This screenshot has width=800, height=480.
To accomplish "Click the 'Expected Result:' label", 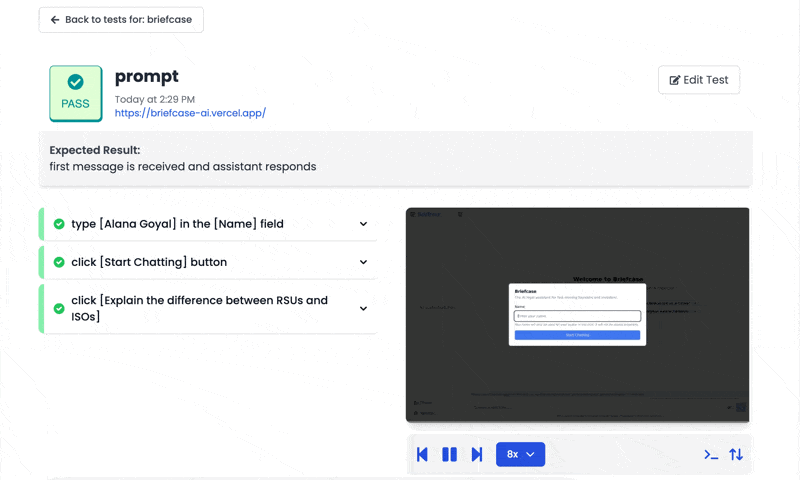I will [95, 150].
